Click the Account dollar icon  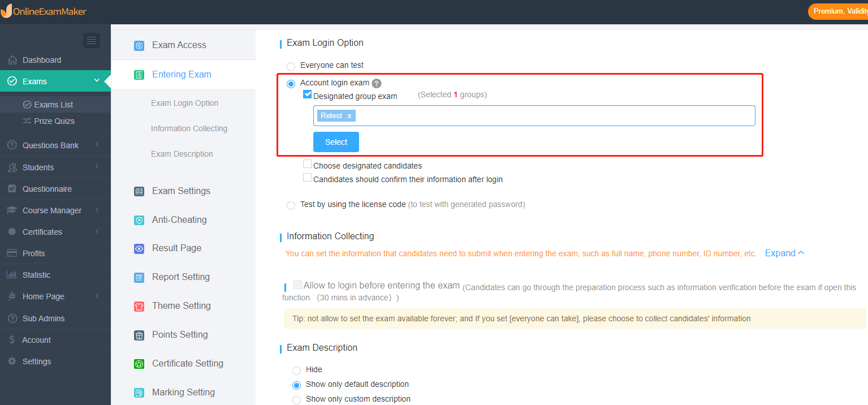point(12,340)
